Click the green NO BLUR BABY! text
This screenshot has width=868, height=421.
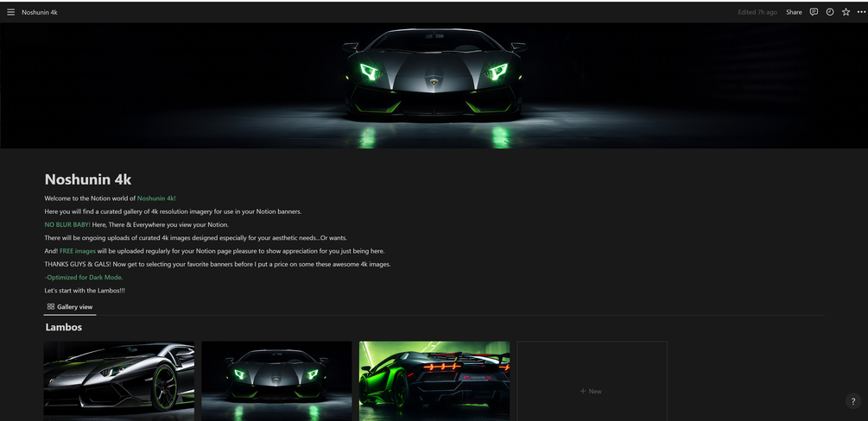(67, 224)
